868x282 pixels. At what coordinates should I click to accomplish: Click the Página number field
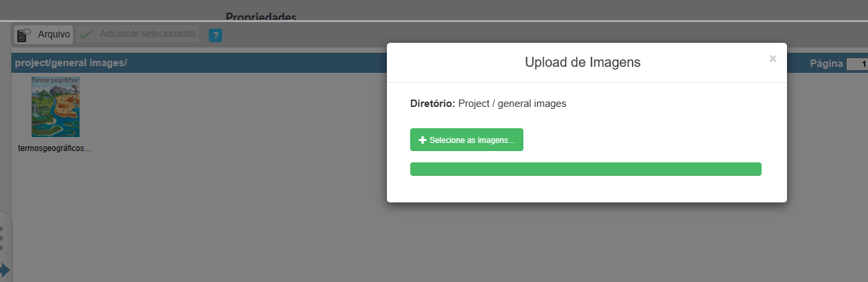(857, 64)
